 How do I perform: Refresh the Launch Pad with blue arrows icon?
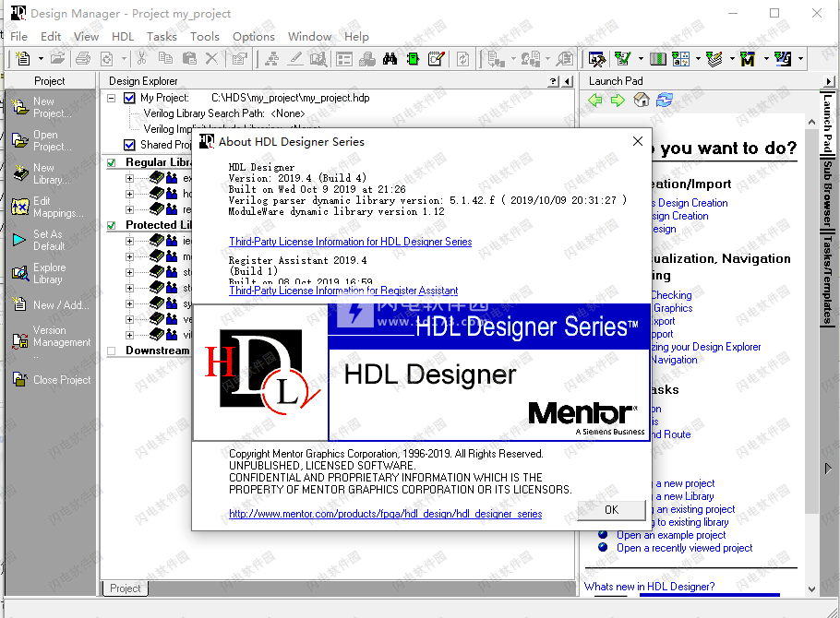click(665, 100)
